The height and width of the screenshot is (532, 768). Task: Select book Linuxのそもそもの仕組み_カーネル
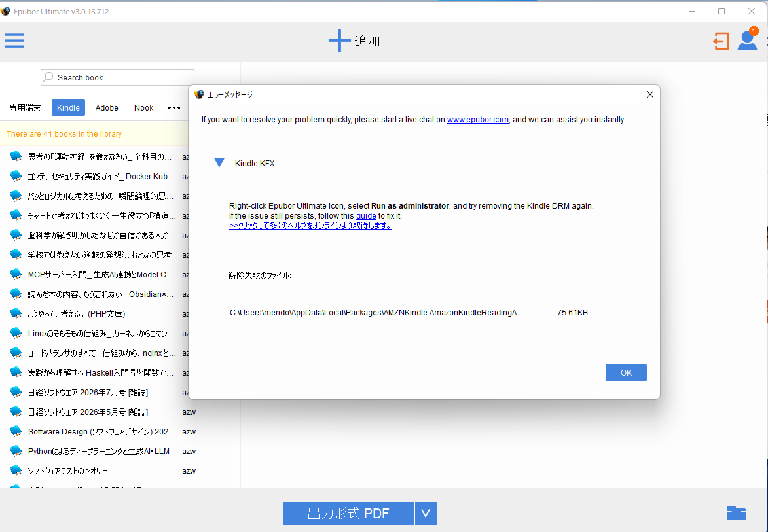coord(101,333)
